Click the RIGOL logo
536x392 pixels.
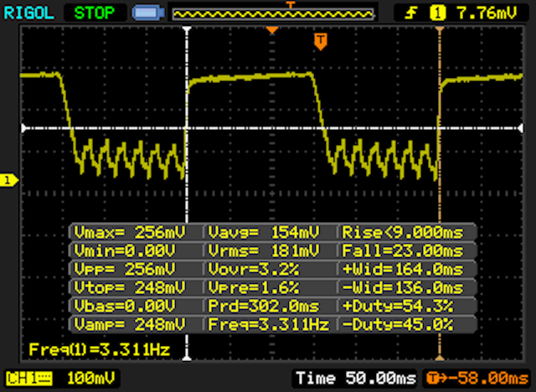click(28, 13)
